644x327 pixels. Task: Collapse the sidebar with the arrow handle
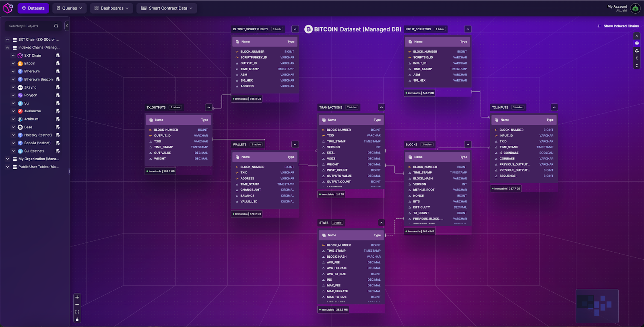[x=67, y=26]
